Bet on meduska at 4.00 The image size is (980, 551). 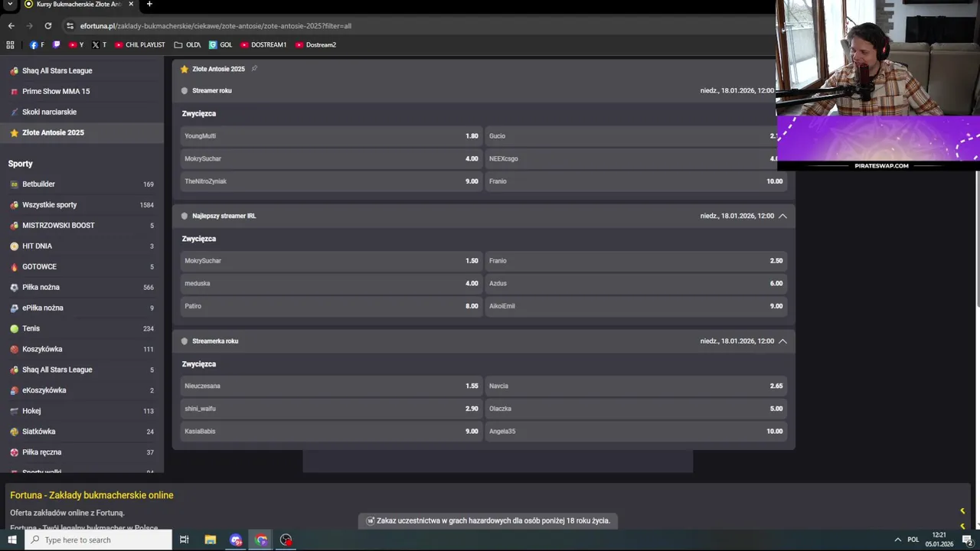332,283
